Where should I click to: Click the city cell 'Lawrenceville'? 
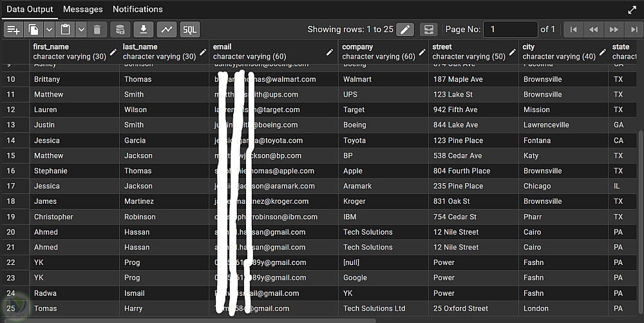[563, 125]
